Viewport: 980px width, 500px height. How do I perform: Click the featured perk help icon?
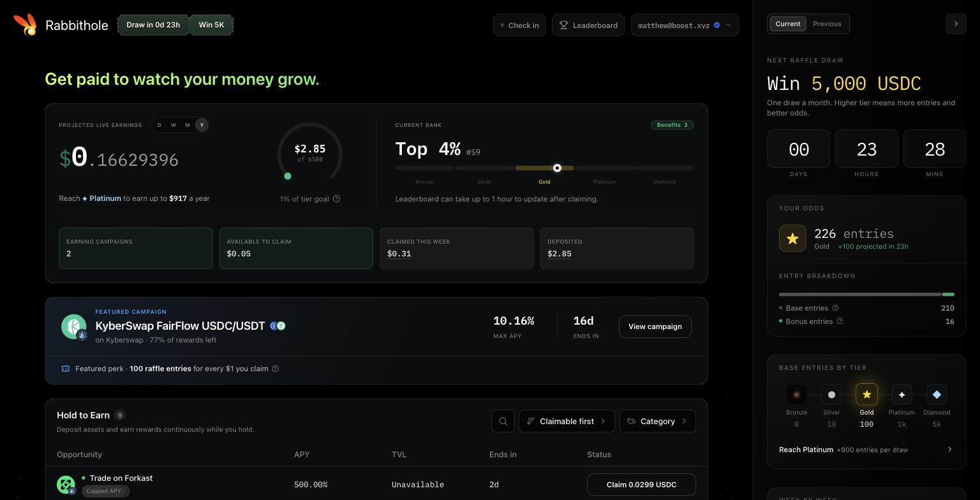pyautogui.click(x=275, y=369)
